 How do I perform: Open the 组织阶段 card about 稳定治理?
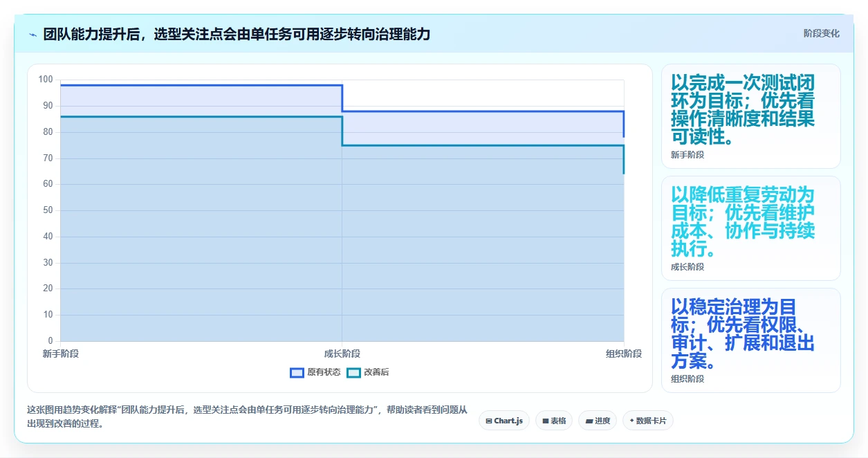pos(751,340)
